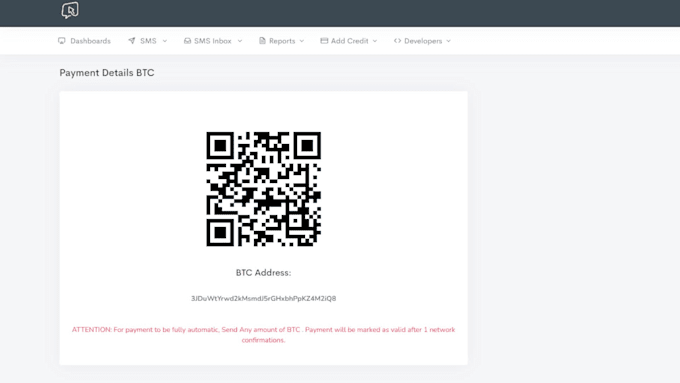680x383 pixels.
Task: Expand the Reports dropdown chevron
Action: click(x=302, y=41)
